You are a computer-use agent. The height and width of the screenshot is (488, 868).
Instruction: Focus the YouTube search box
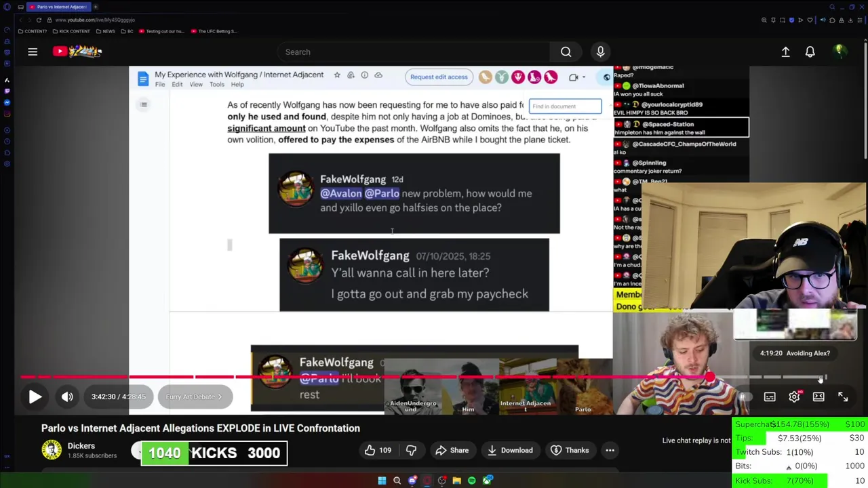point(414,52)
